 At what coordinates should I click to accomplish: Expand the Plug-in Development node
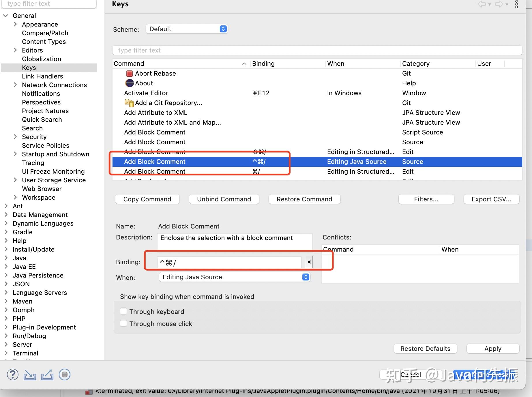tap(6, 327)
